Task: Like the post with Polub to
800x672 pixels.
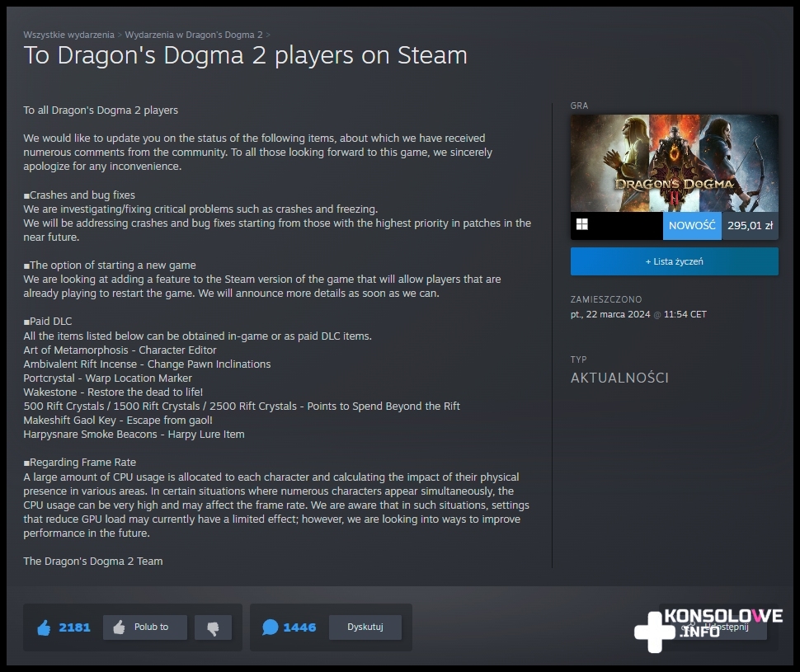Action: click(145, 627)
